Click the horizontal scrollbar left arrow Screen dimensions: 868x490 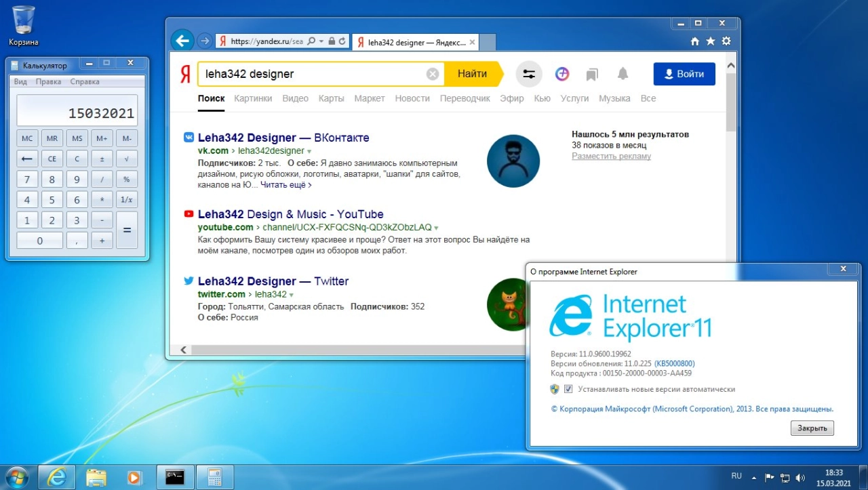[182, 350]
